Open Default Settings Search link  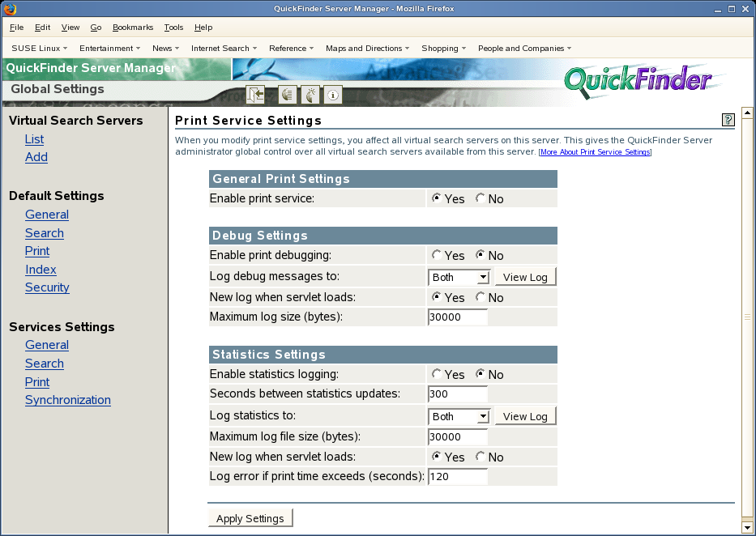click(x=45, y=233)
